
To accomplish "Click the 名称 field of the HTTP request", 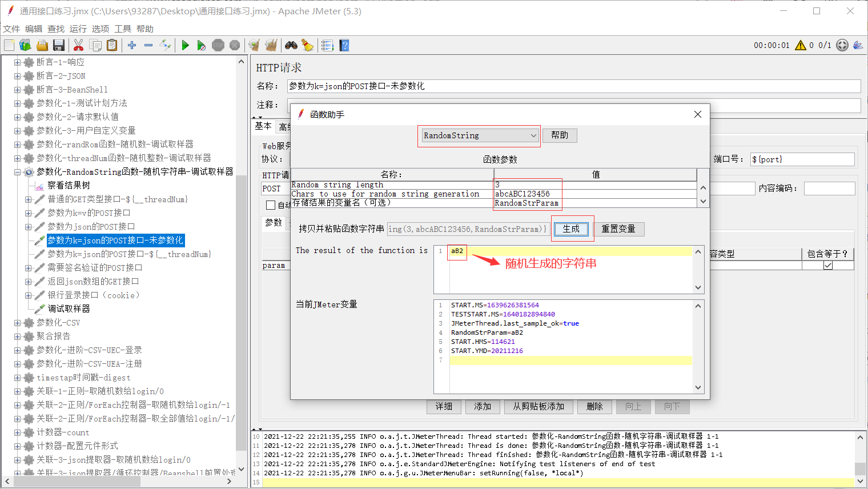I will (x=574, y=86).
